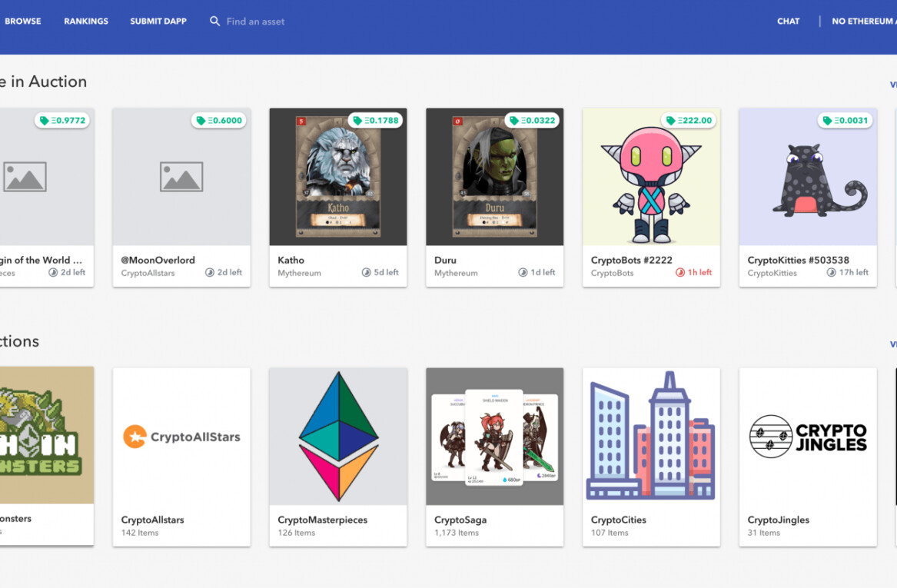897x588 pixels.
Task: Click the 0.0031 price tag on CryptoKitties
Action: [846, 120]
